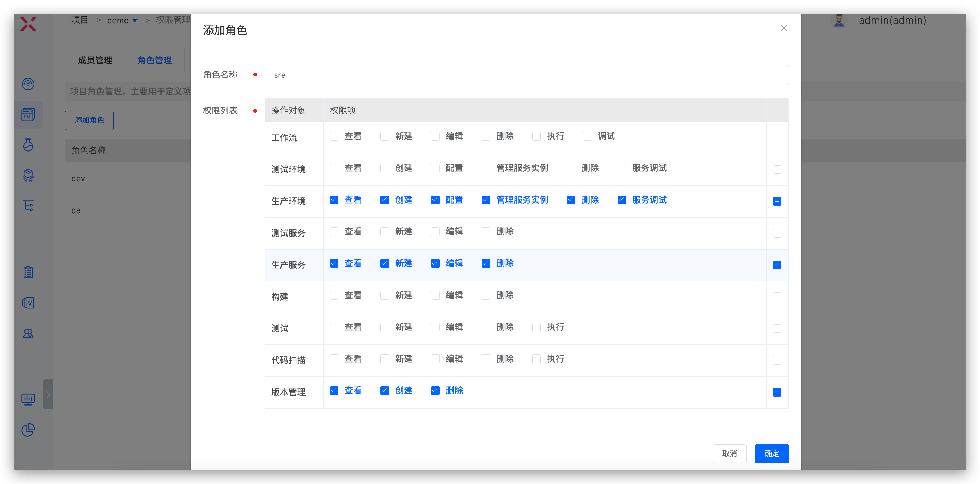980x484 pixels.
Task: Open the users group icon in sidebar
Action: coord(28,334)
